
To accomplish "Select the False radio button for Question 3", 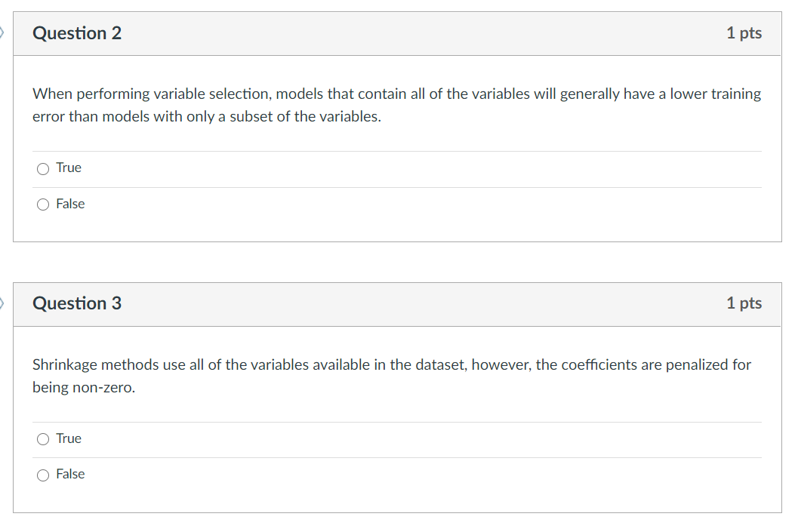I will [x=43, y=474].
